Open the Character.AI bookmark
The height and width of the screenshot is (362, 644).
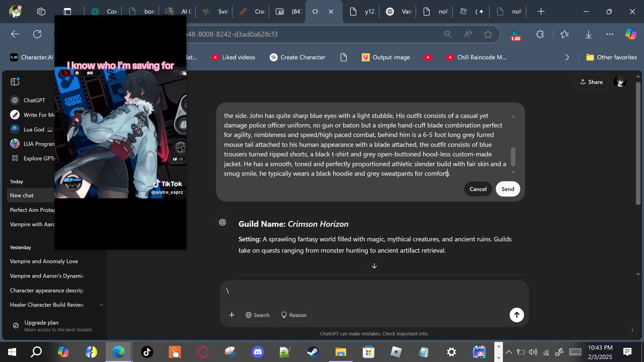pyautogui.click(x=32, y=57)
